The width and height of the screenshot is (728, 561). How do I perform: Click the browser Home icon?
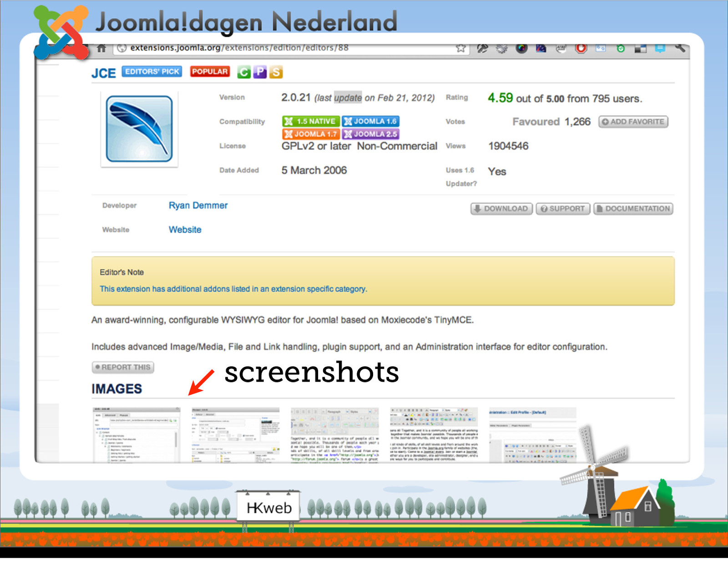click(x=101, y=48)
